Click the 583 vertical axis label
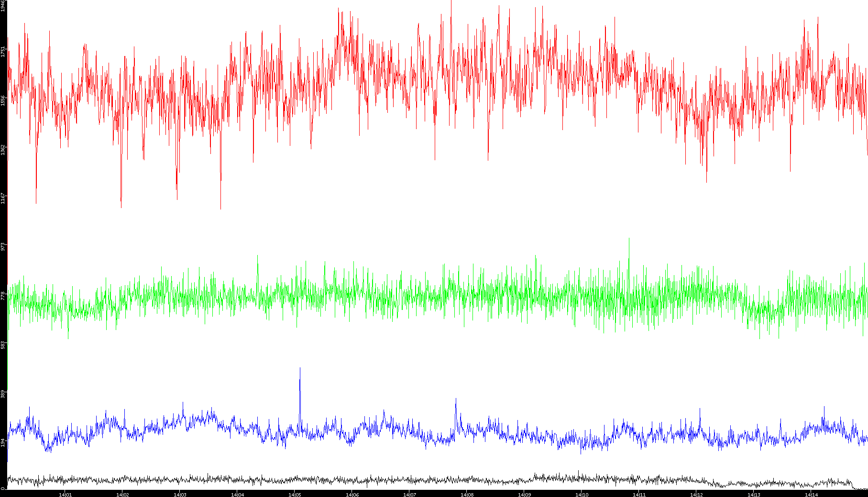This screenshot has height=497, width=868. pyautogui.click(x=3, y=344)
